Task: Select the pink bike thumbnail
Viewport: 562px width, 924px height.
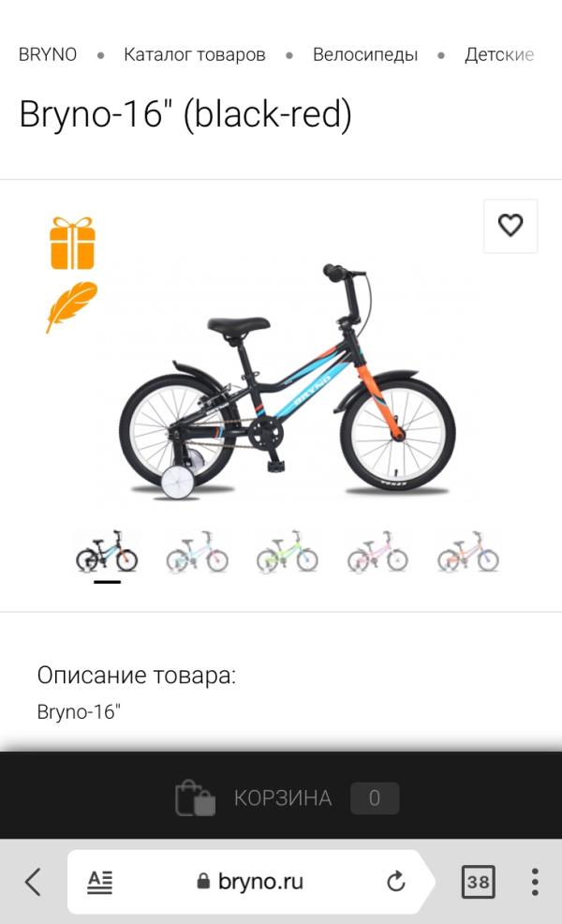Action: coord(377,552)
